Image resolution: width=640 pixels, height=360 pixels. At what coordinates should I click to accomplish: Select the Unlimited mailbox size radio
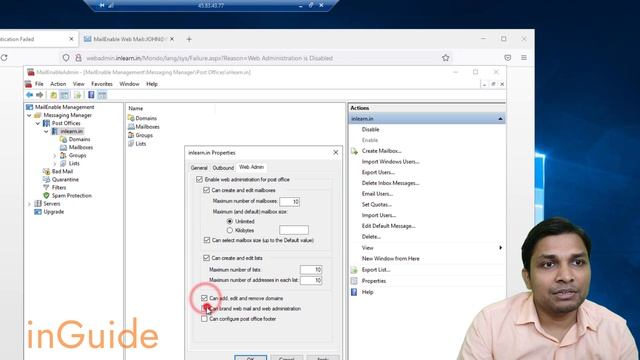(x=230, y=221)
